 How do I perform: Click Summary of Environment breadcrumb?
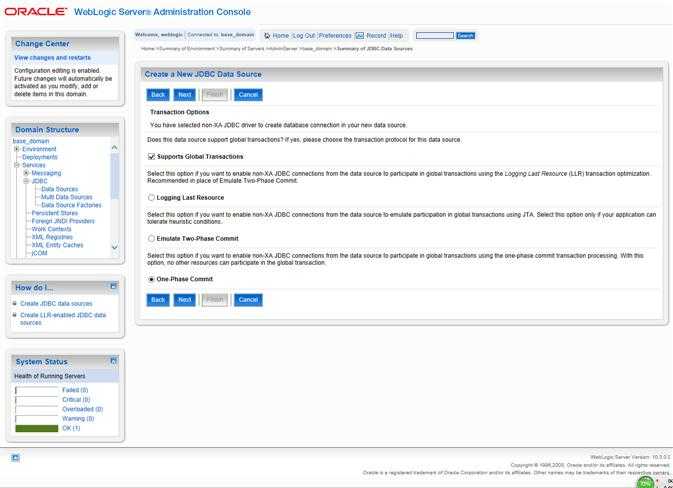[x=187, y=49]
